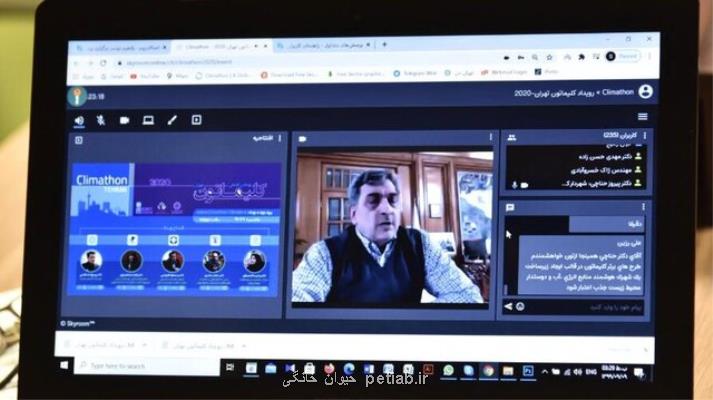Expand second download item chevron

(x=244, y=346)
